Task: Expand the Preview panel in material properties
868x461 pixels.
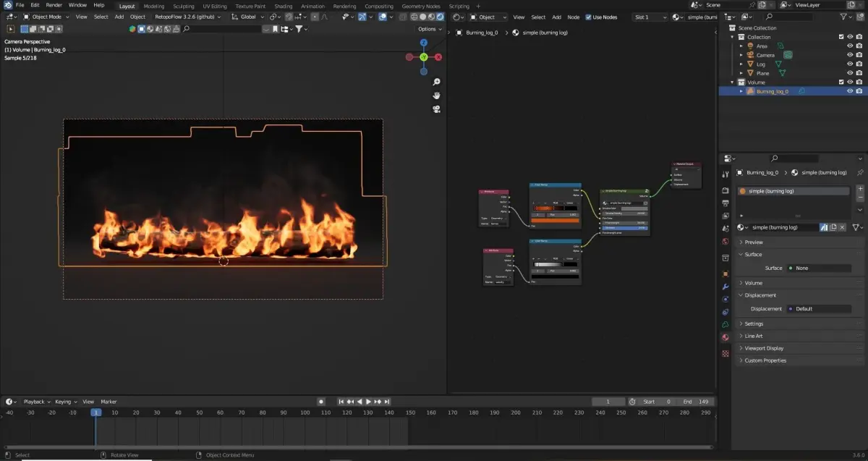Action: (x=754, y=242)
